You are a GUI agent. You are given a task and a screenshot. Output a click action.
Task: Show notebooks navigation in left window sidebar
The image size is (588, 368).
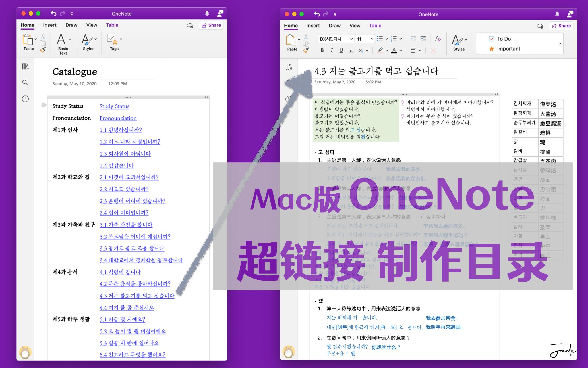25,66
